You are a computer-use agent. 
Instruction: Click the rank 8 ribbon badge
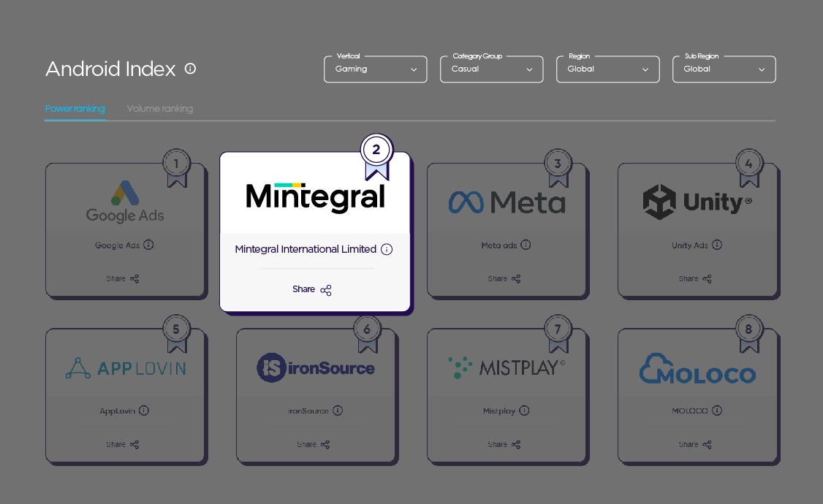click(x=749, y=334)
